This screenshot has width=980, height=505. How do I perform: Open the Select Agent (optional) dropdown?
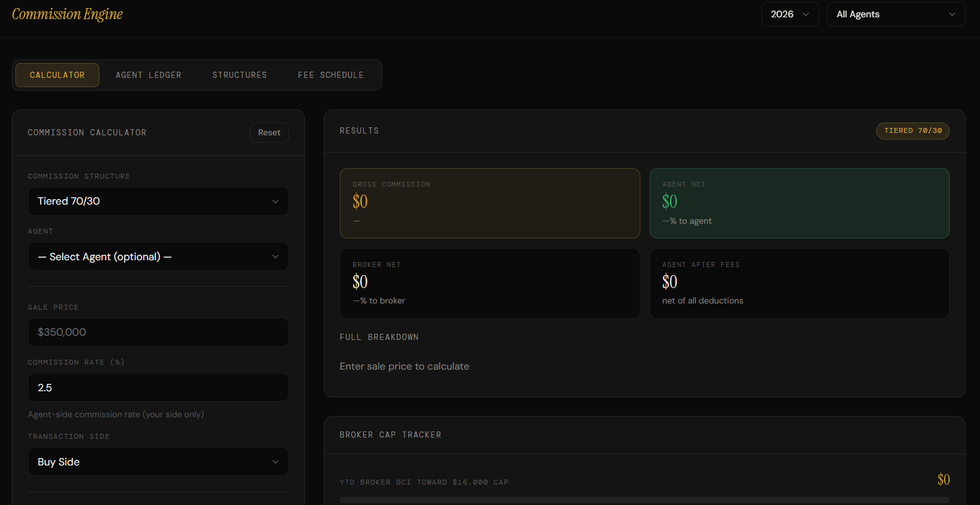(x=158, y=257)
